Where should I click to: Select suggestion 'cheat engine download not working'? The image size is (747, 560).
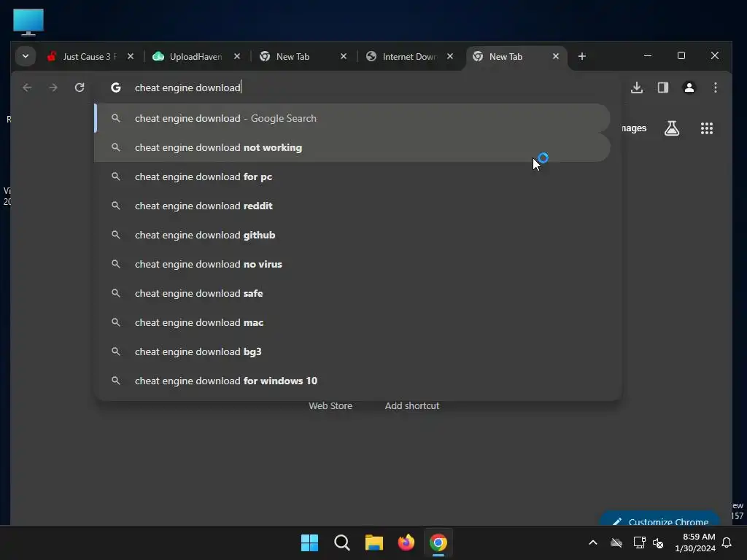tap(352, 147)
